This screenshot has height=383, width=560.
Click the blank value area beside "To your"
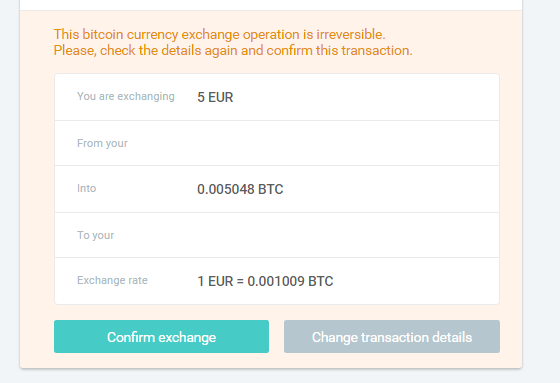343,235
